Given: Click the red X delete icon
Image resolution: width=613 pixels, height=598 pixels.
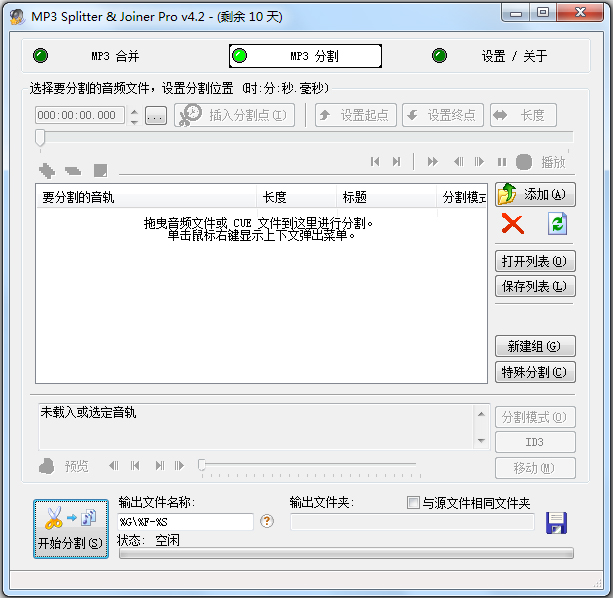Looking at the screenshot, I should [513, 224].
